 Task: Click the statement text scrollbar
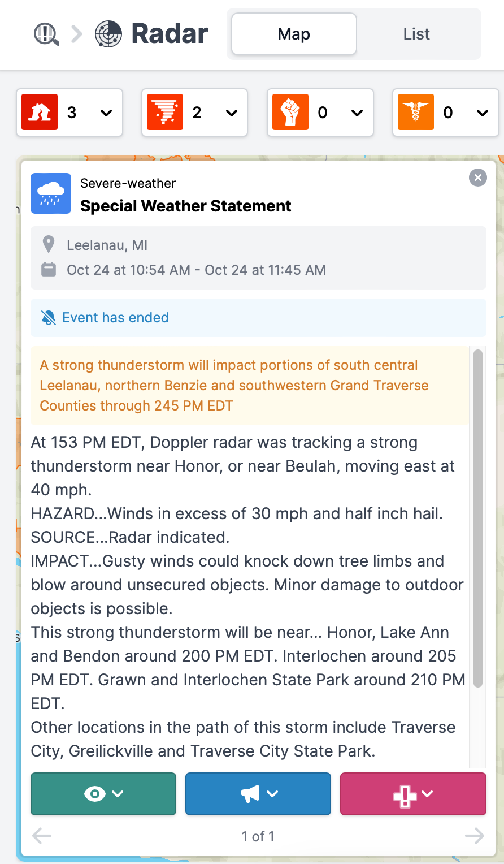point(478,518)
